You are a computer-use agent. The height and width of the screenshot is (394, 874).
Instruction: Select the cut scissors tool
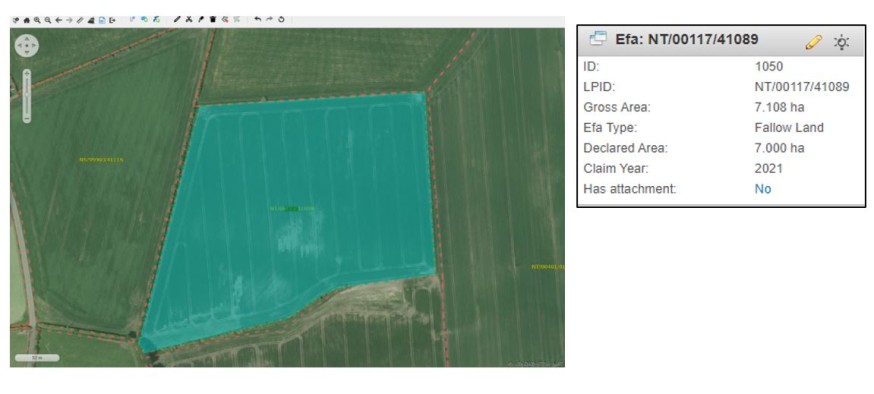pos(189,20)
